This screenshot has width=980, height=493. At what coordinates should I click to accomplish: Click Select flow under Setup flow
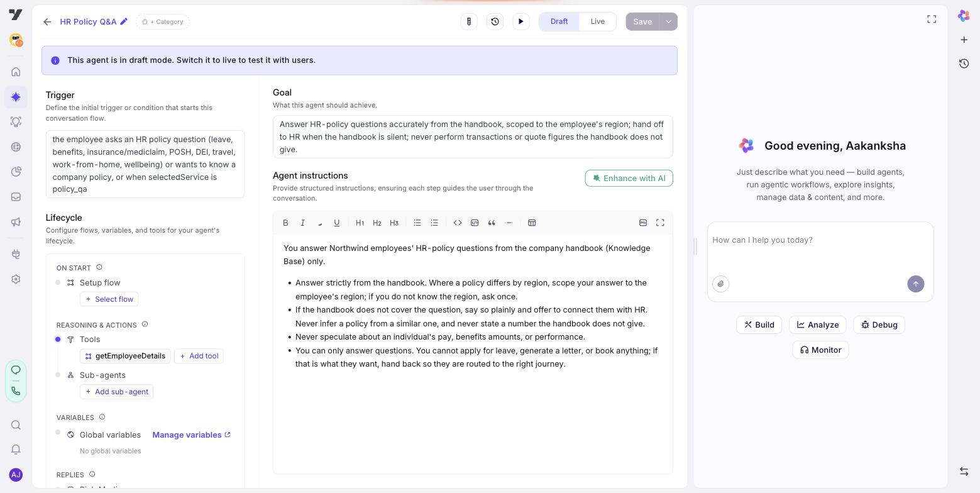tap(109, 299)
